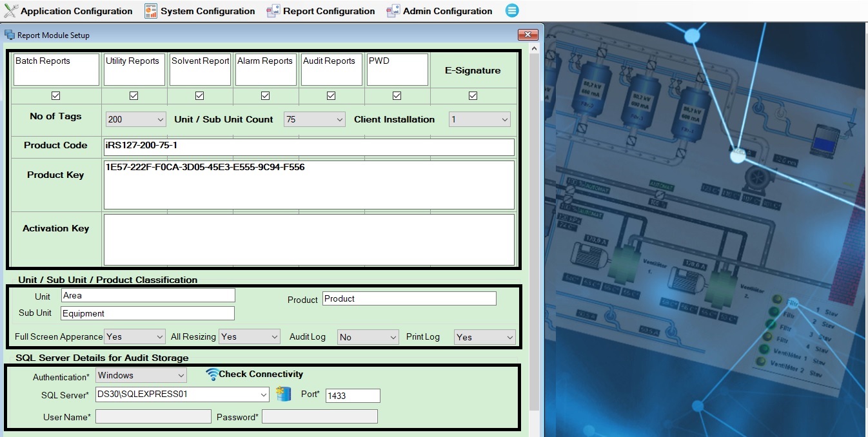Click the Check Connectivity link
This screenshot has width=868, height=437.
click(261, 374)
